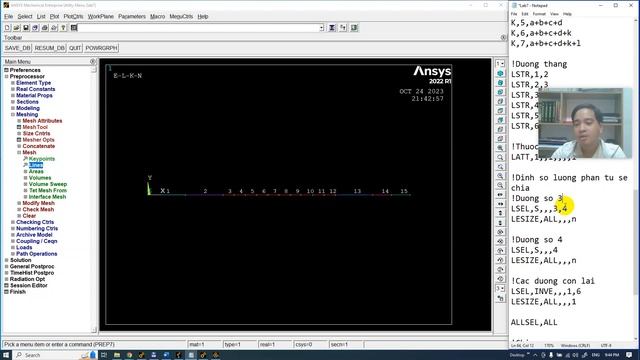
Task: Click the New Analysis icon in ANSYS toolbar
Action: pos(7,28)
